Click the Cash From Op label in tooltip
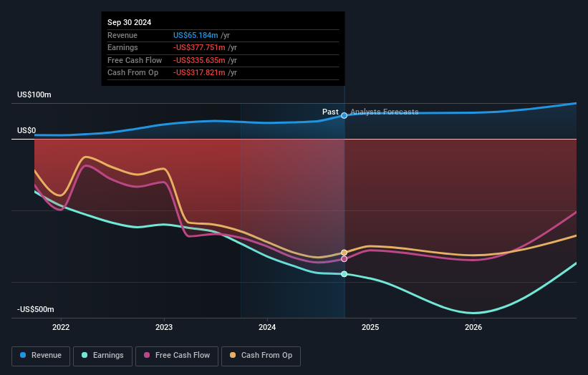The image size is (588, 375). [x=132, y=73]
